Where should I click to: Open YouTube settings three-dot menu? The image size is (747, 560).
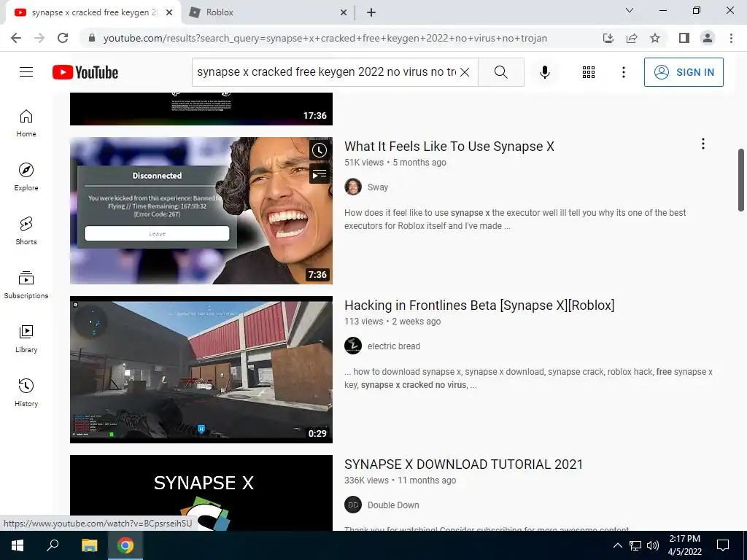(x=623, y=72)
